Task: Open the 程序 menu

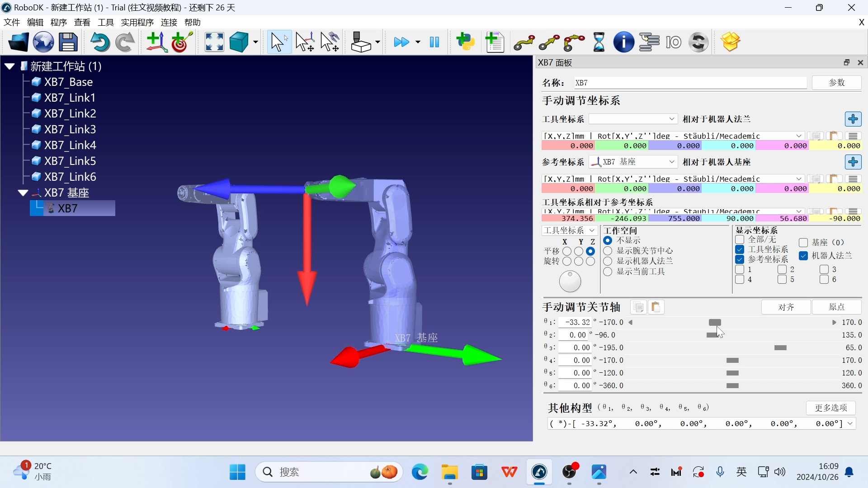Action: point(58,23)
